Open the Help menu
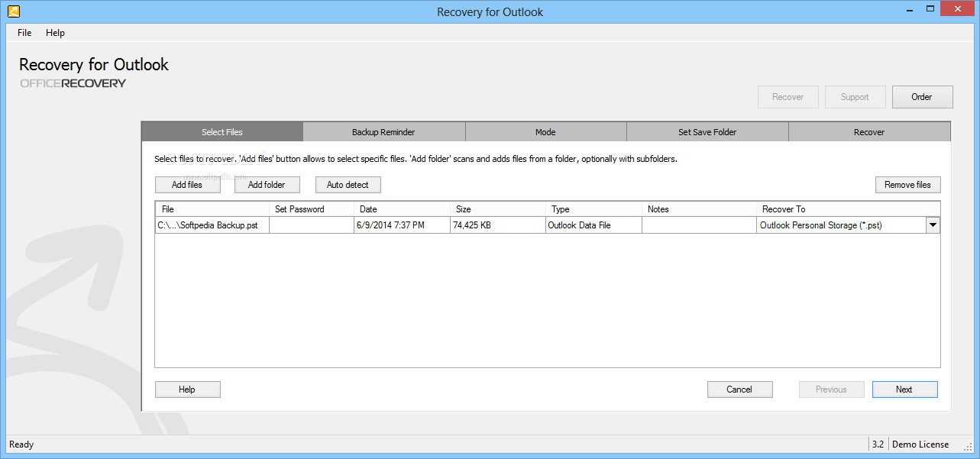The image size is (980, 459). [x=55, y=33]
